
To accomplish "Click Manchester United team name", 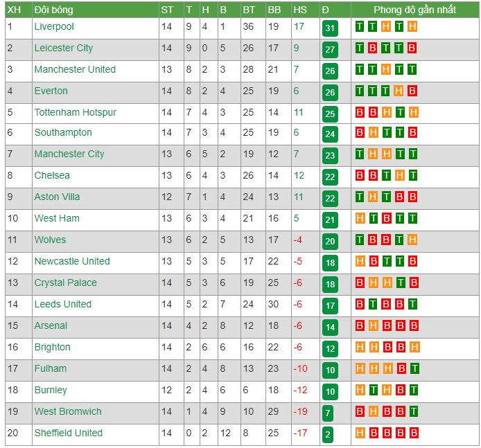I will 75,69.
